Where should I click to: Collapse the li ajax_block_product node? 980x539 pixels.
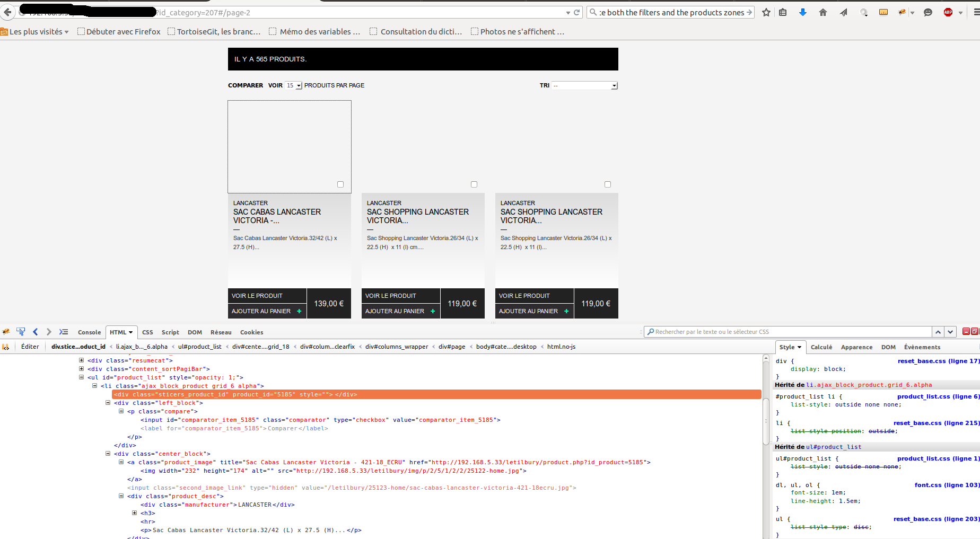pos(94,386)
